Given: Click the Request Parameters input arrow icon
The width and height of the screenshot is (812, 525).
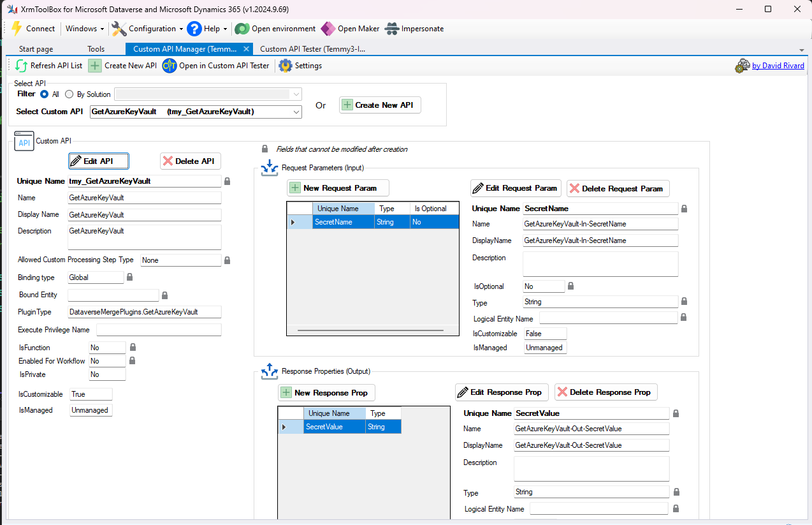Looking at the screenshot, I should [269, 169].
